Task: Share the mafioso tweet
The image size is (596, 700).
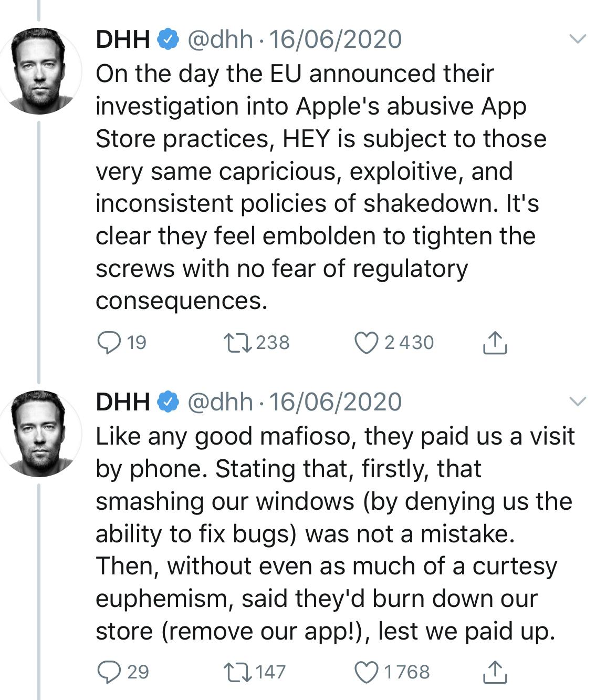Action: pos(494,672)
